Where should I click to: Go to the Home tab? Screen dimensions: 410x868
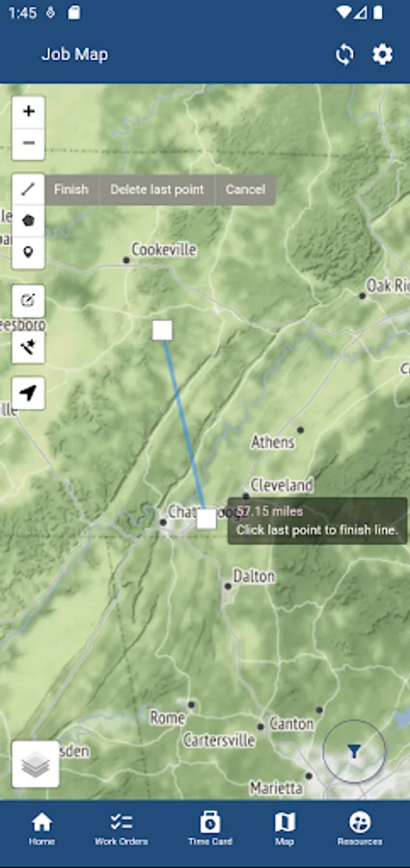pyautogui.click(x=42, y=828)
